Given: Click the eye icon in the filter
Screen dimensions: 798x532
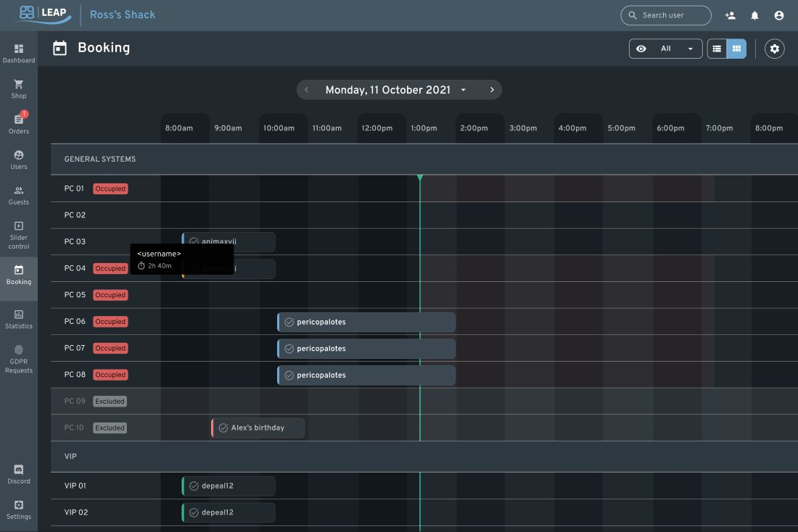Looking at the screenshot, I should point(641,49).
